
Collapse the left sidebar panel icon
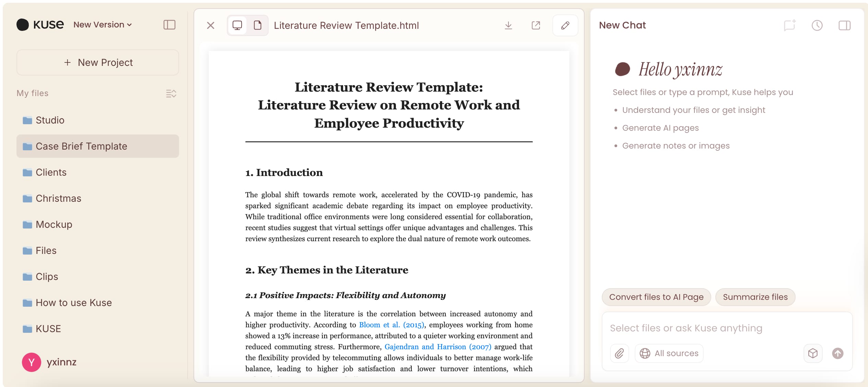[169, 25]
